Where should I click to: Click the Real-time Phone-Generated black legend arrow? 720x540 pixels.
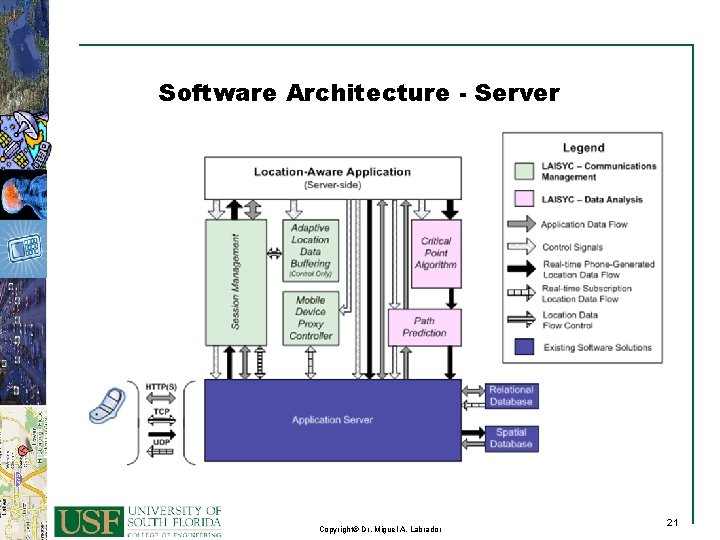pos(521,269)
